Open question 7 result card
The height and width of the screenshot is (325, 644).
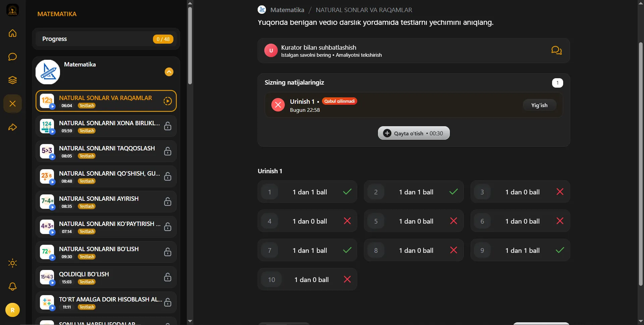click(x=307, y=250)
